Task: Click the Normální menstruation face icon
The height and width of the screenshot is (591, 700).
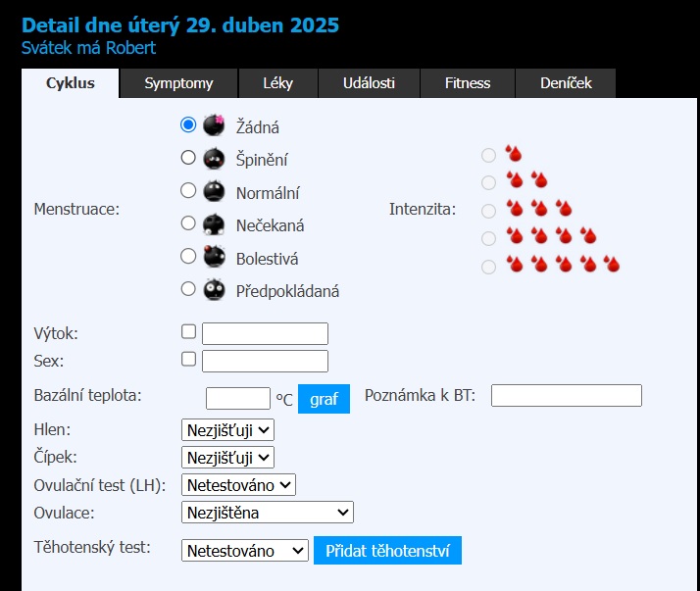Action: [214, 191]
